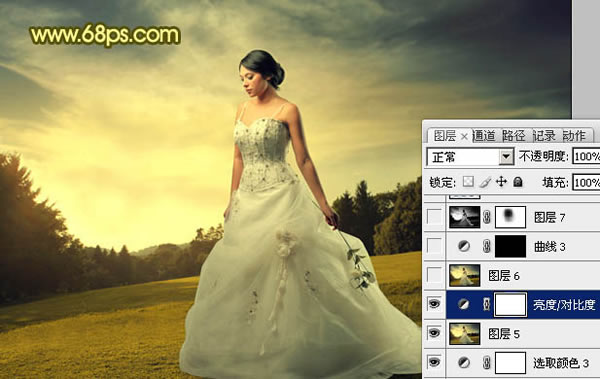
Task: Click the lock transparent pixels icon
Action: click(468, 182)
